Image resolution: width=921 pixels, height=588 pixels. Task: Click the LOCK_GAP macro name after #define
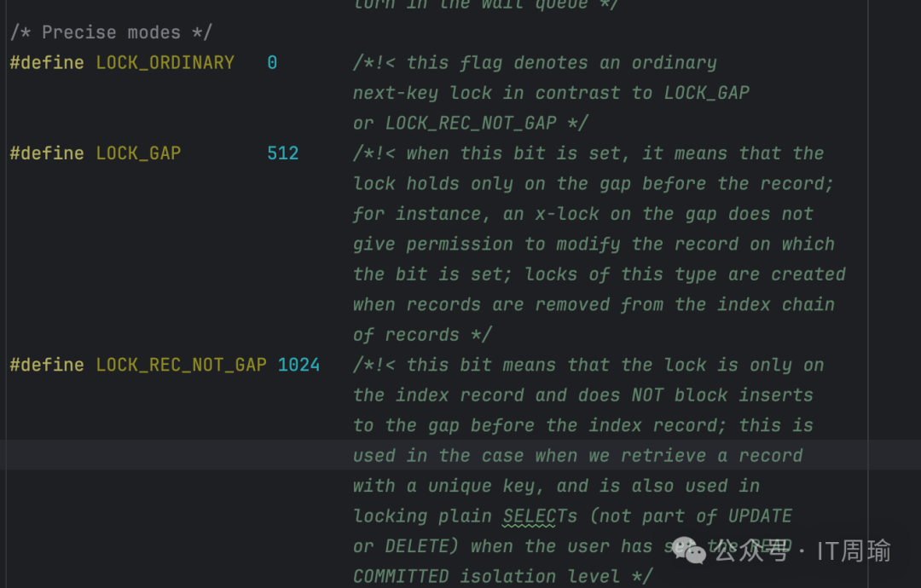pyautogui.click(x=138, y=153)
